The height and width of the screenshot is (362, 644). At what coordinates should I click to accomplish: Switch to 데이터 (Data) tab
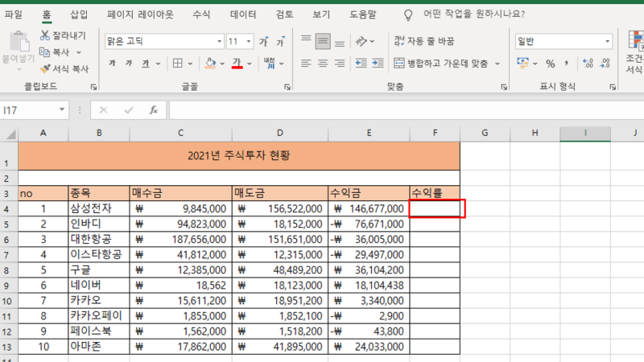(243, 14)
